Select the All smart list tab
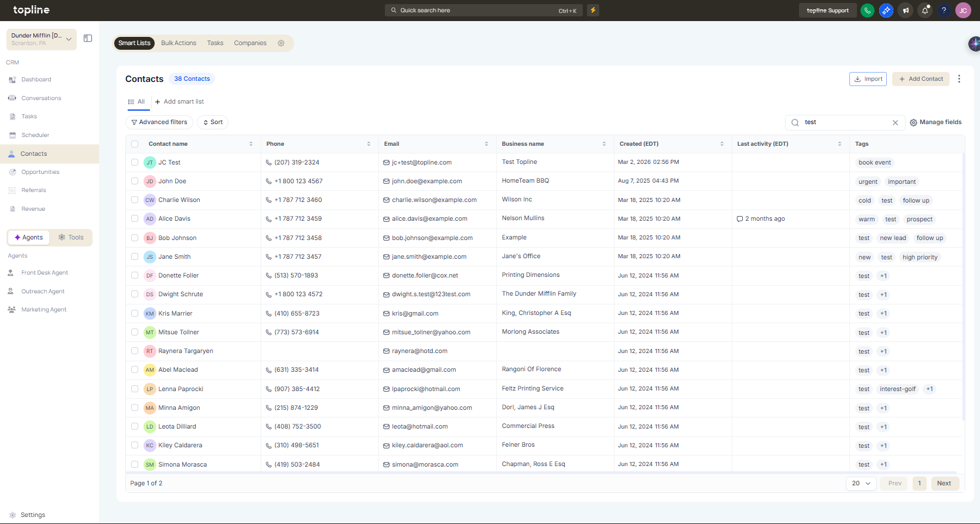This screenshot has width=980, height=524. 136,102
